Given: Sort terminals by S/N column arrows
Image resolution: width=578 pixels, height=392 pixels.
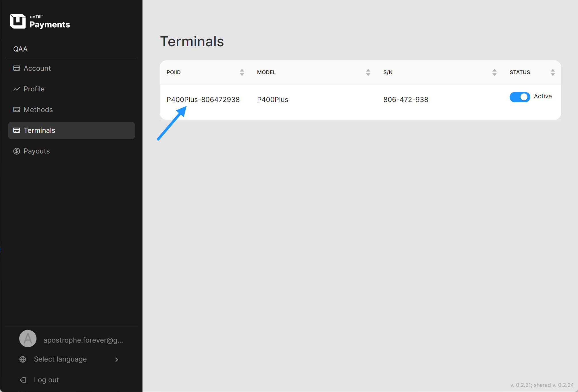Looking at the screenshot, I should coord(494,72).
